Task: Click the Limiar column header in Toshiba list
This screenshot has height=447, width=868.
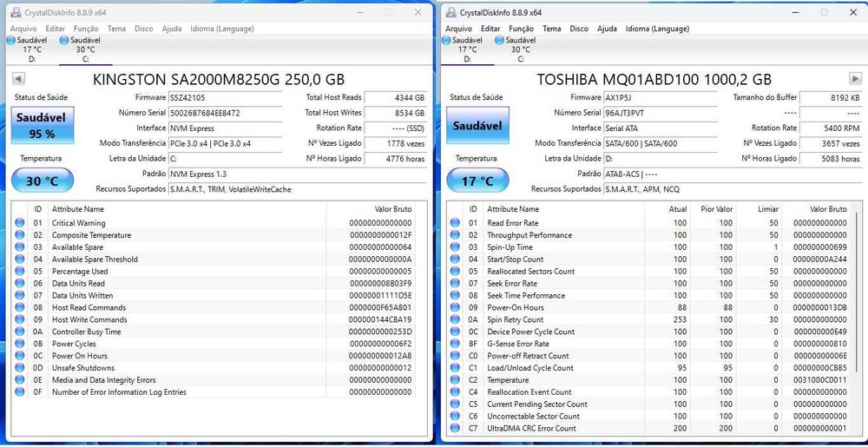Action: coord(759,209)
